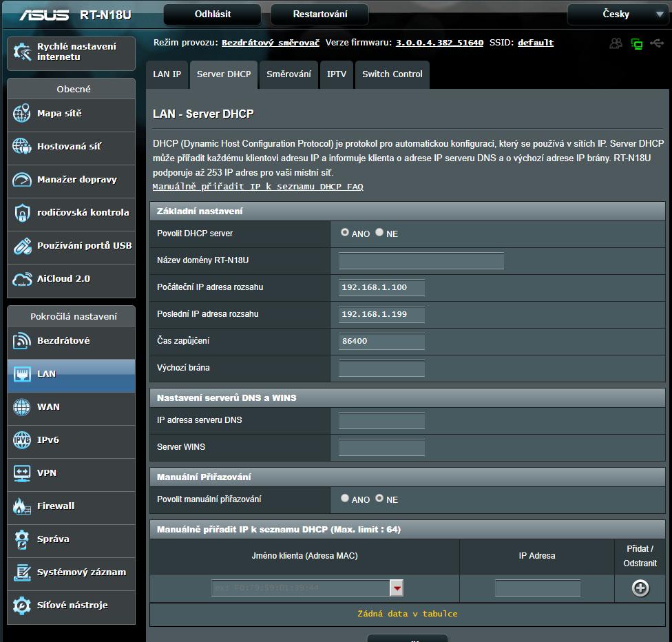Switch to the IPTV tab
Image resolution: width=672 pixels, height=642 pixels.
[337, 74]
